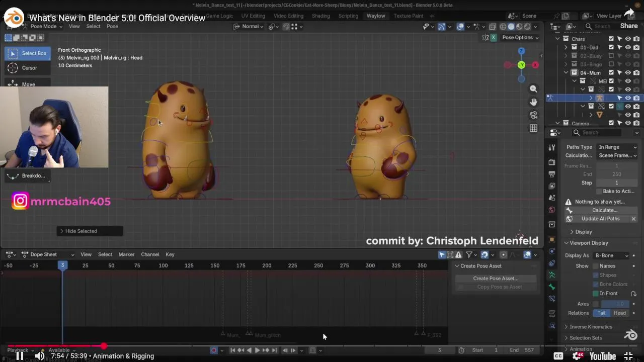This screenshot has height=362, width=644.
Task: Open the Dope Sheet Marker menu
Action: tap(126, 254)
